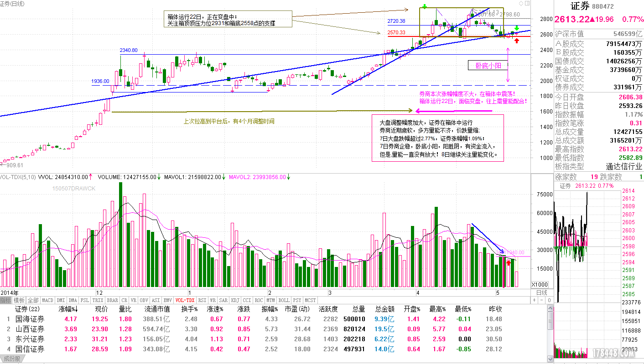Click the 昨收 column header
The image size is (644, 364).
pos(495,309)
